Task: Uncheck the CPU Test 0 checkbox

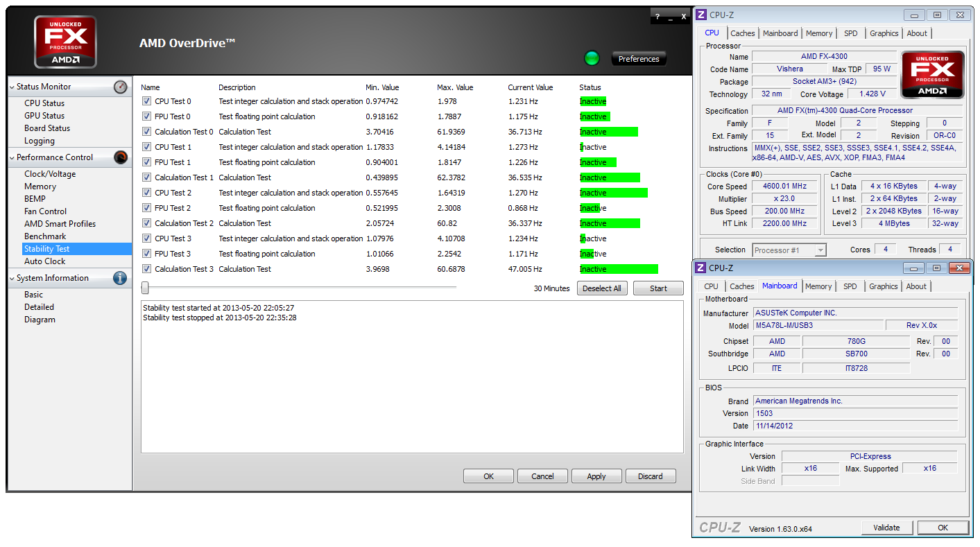Action: [x=146, y=101]
